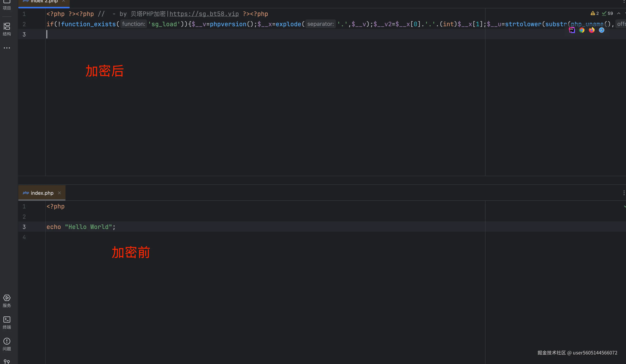626x364 pixels.
Task: Close the index 2.php tab
Action: click(x=64, y=1)
